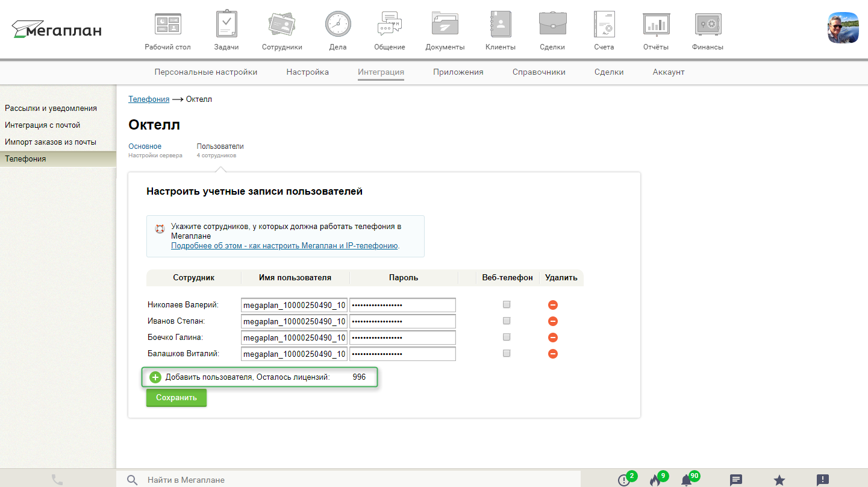Open Сотрудники employees icon
The height and width of the screenshot is (487, 868).
pos(282,25)
